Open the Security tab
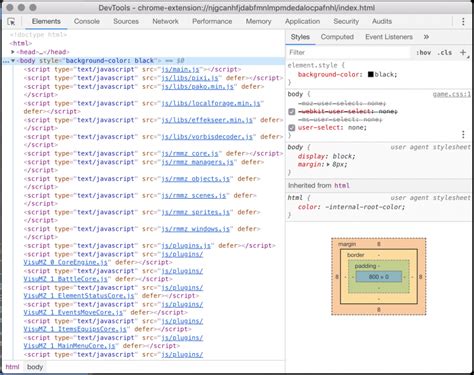 pos(346,21)
